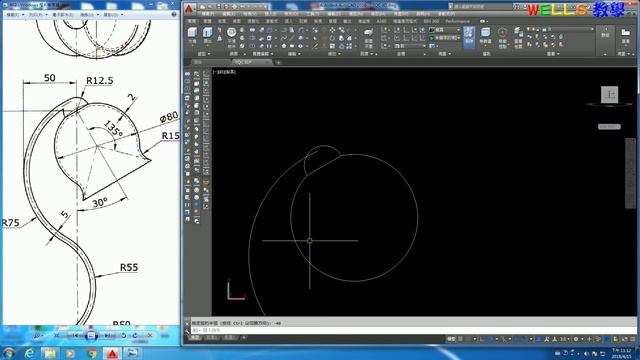
Task: Expand the 修改 panel title
Action: point(334,54)
